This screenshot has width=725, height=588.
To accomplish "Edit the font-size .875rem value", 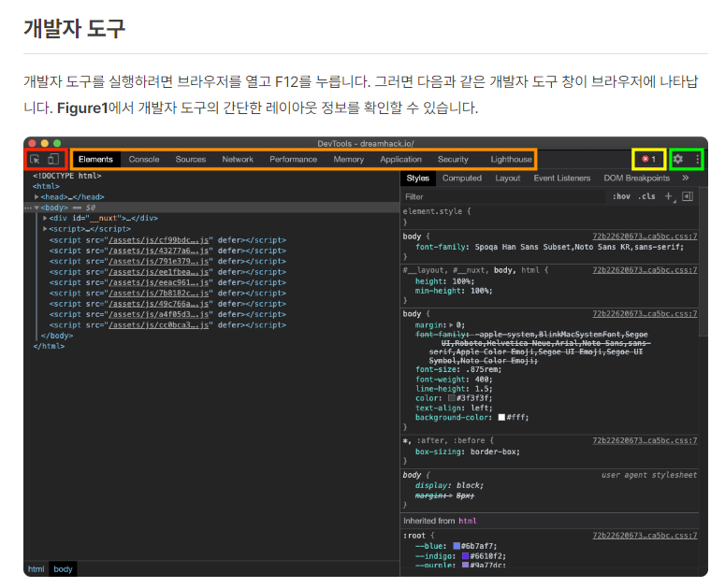I will click(x=483, y=369).
